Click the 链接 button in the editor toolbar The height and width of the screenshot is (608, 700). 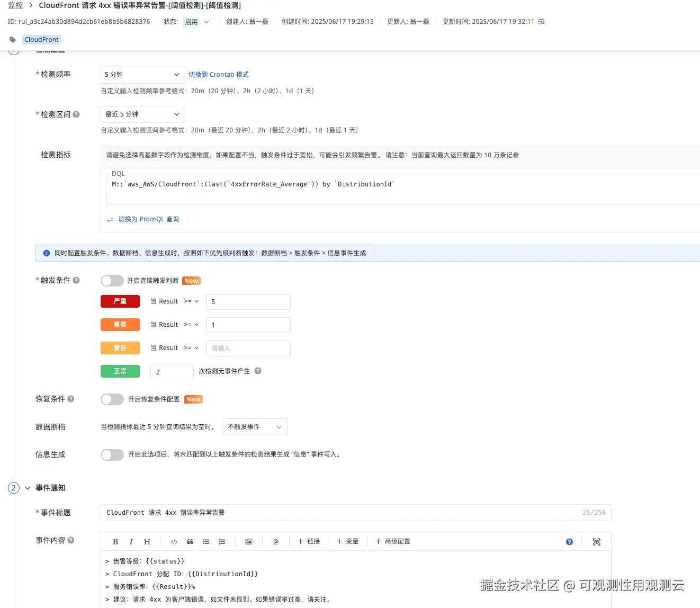coord(309,541)
